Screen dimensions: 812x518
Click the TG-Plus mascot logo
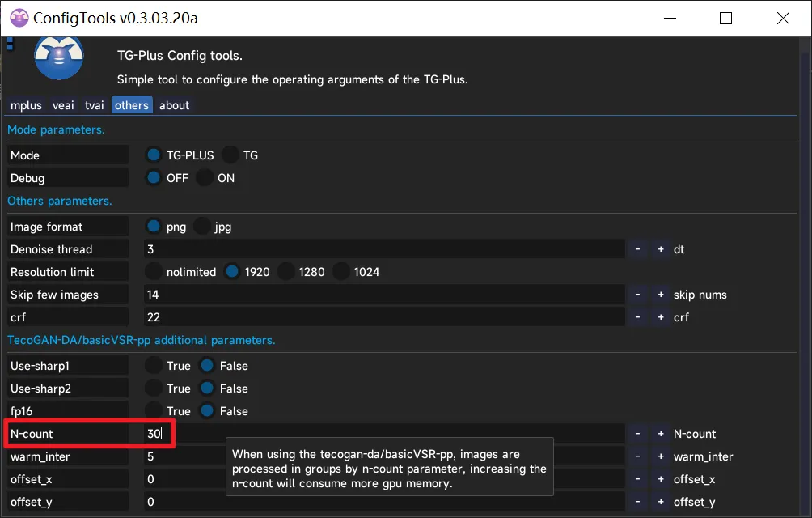[x=58, y=57]
